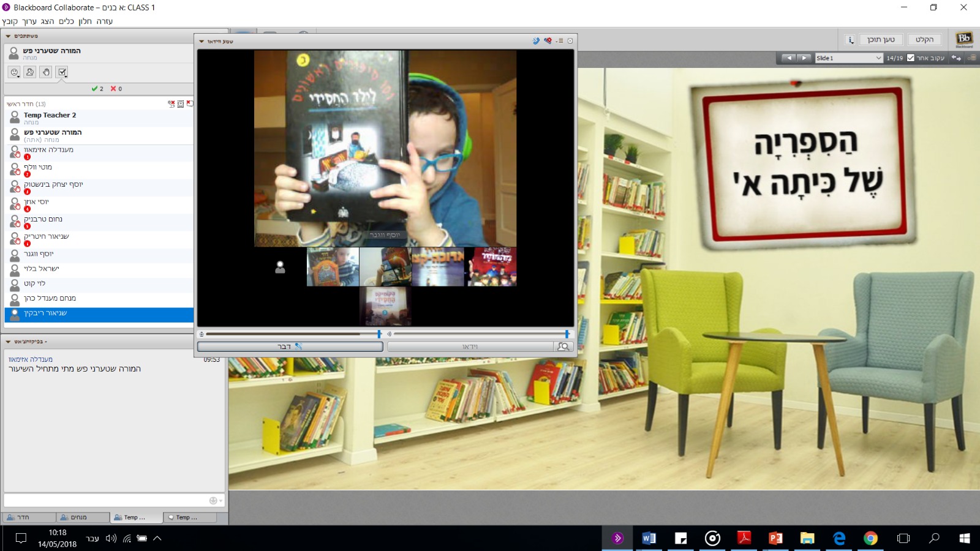The image size is (980, 551).
Task: Select participant יוסף יצחק בינשטוק
Action: pyautogui.click(x=99, y=188)
